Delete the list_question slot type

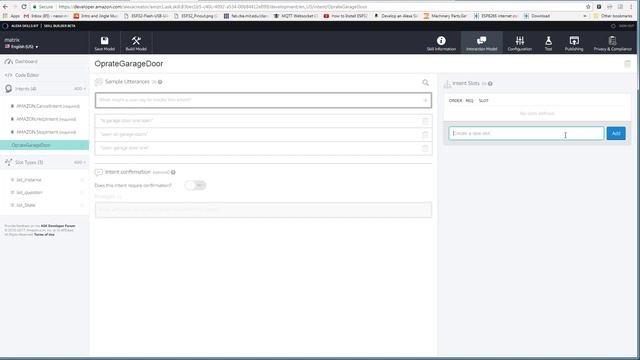point(82,193)
